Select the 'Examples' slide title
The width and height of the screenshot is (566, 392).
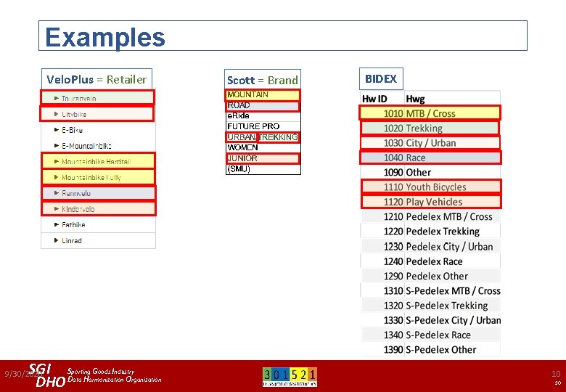tap(105, 37)
